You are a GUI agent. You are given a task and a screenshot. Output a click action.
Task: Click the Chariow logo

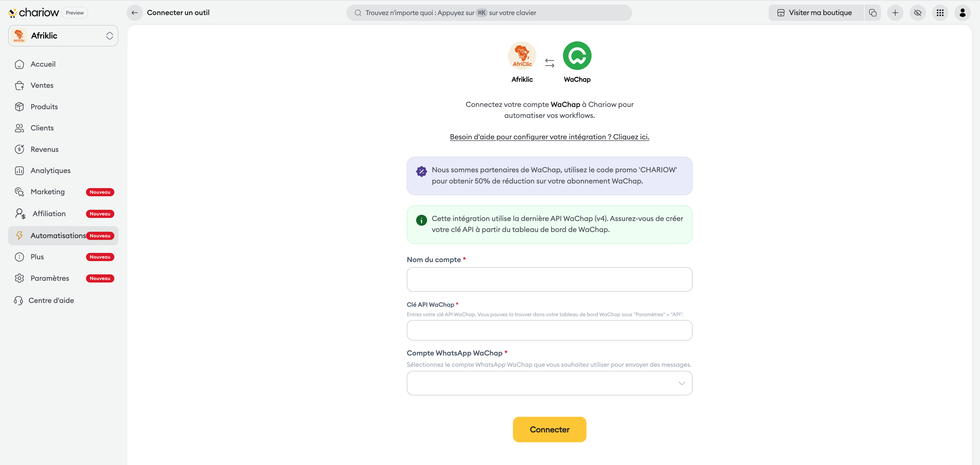33,13
